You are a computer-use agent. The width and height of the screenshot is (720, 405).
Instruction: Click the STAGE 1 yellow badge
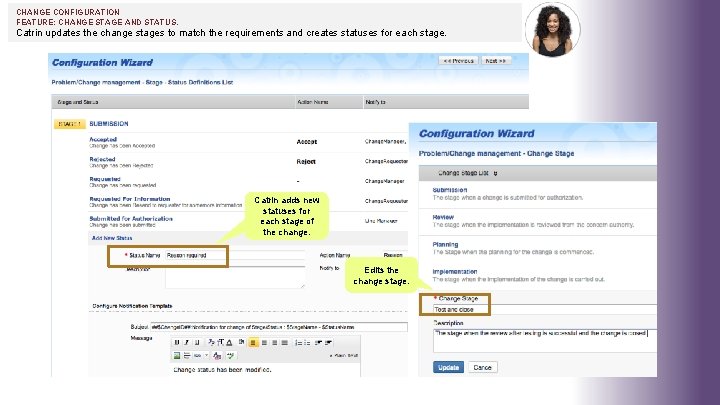70,124
